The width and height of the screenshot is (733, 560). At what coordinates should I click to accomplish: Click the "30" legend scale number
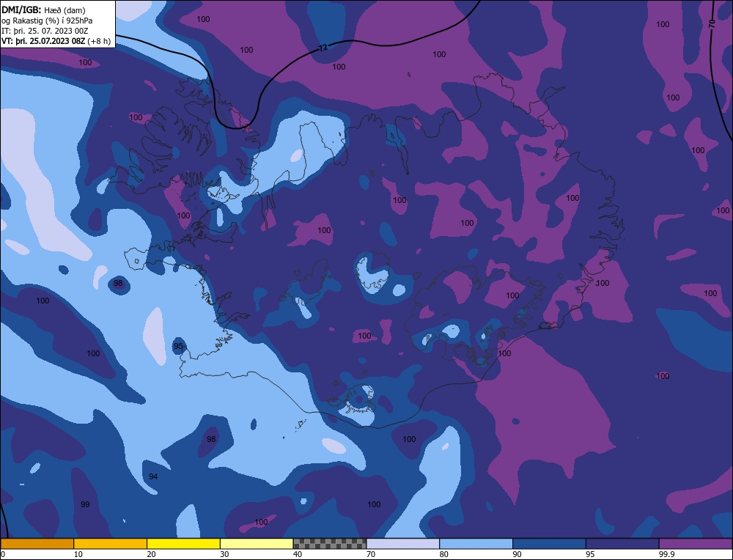pos(225,554)
